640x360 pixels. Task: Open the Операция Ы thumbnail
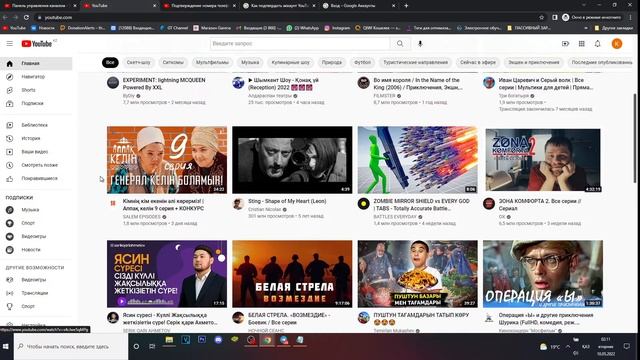tap(543, 274)
